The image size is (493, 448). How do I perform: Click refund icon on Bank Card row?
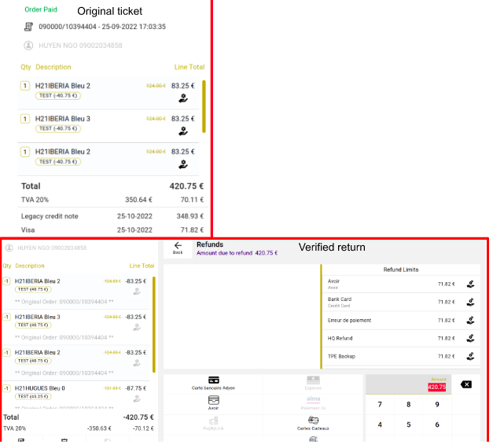pyautogui.click(x=470, y=302)
